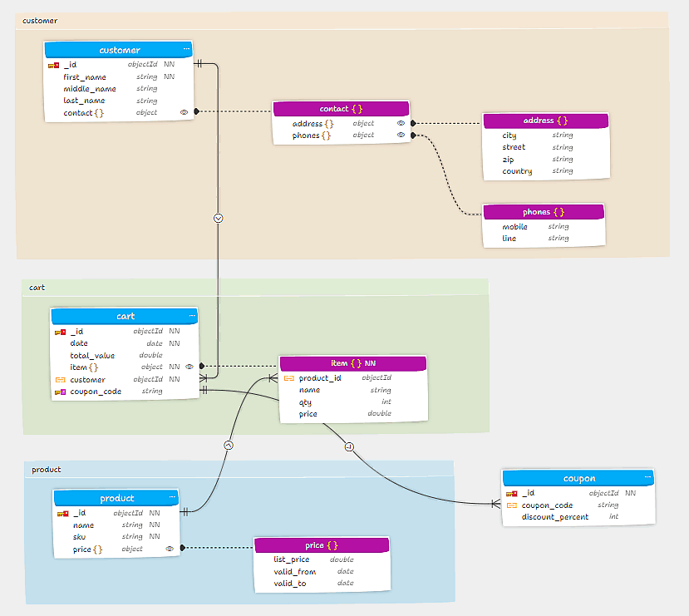Click primary key icon of product _id
The width and height of the screenshot is (689, 616).
click(x=62, y=514)
